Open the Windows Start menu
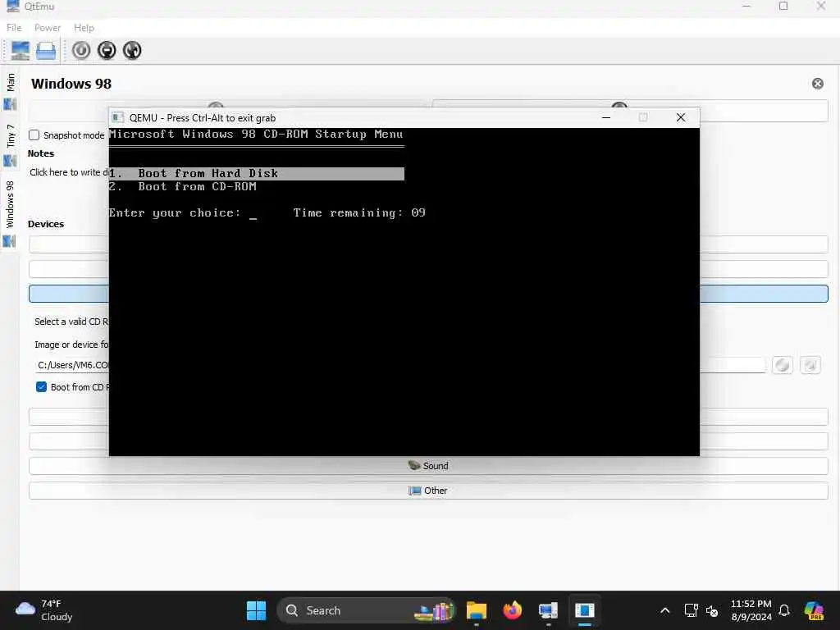 click(256, 610)
